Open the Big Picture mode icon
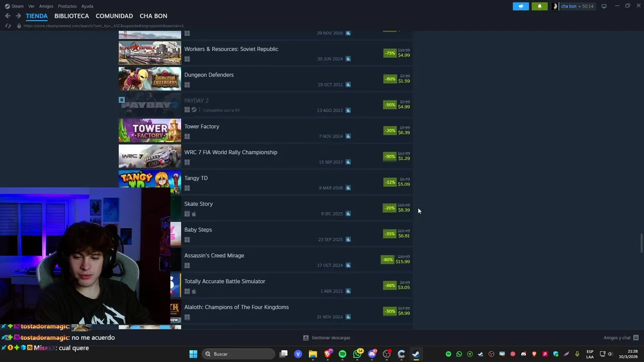This screenshot has height=362, width=644. (x=604, y=6)
